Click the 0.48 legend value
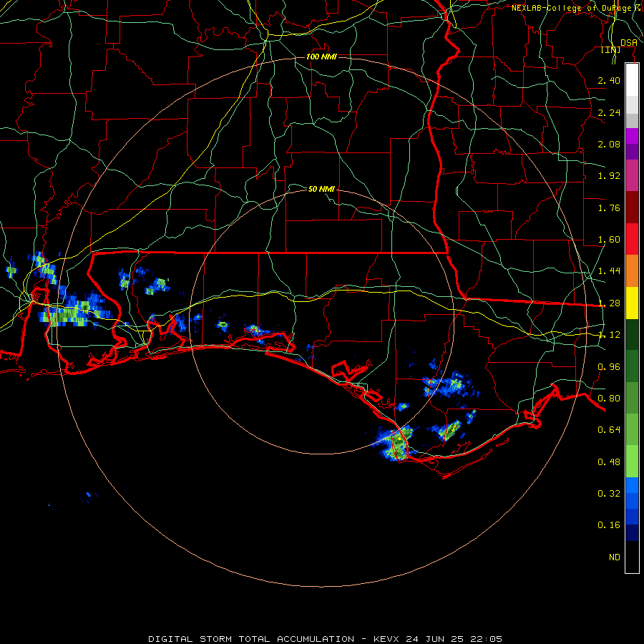Viewport: 644px width, 644px height. [x=609, y=462]
